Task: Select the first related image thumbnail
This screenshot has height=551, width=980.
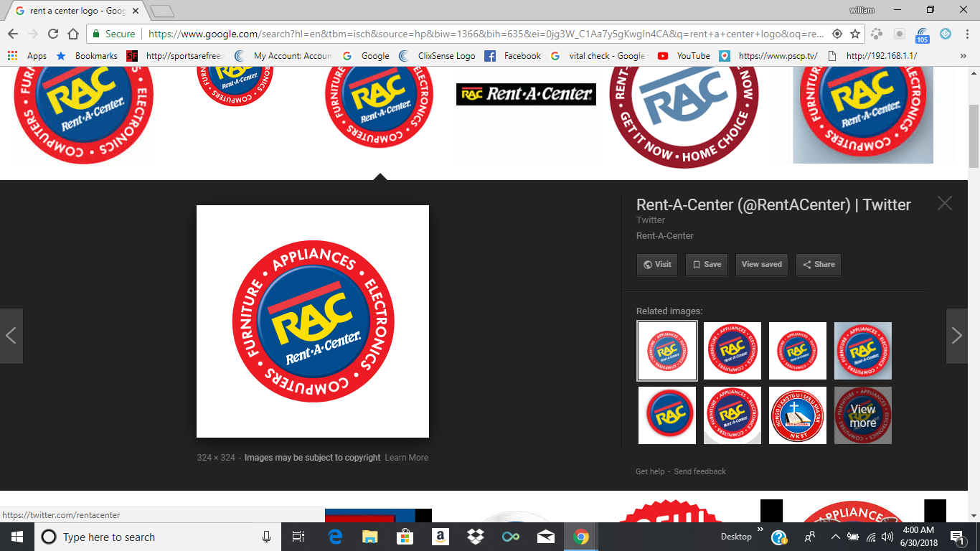Action: tap(667, 351)
